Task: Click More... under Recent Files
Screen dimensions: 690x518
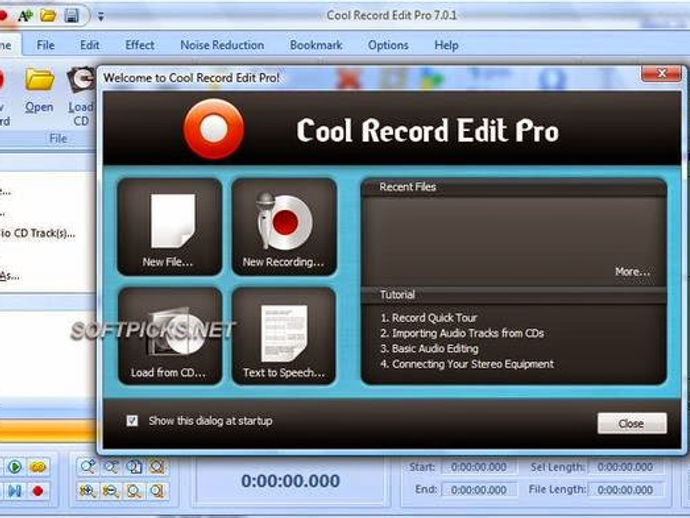Action: pyautogui.click(x=632, y=272)
